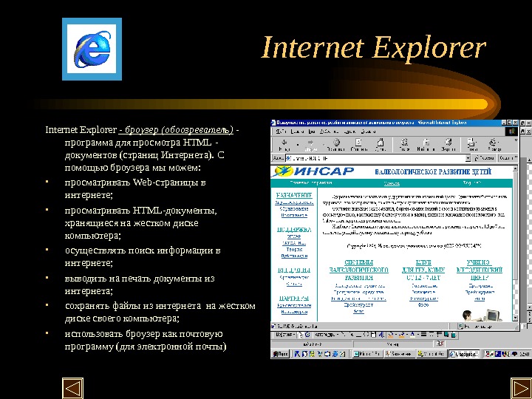Open the ПАРТНЕРЫ heading link in the sidebar
This screenshot has width=532, height=399.
[x=294, y=298]
